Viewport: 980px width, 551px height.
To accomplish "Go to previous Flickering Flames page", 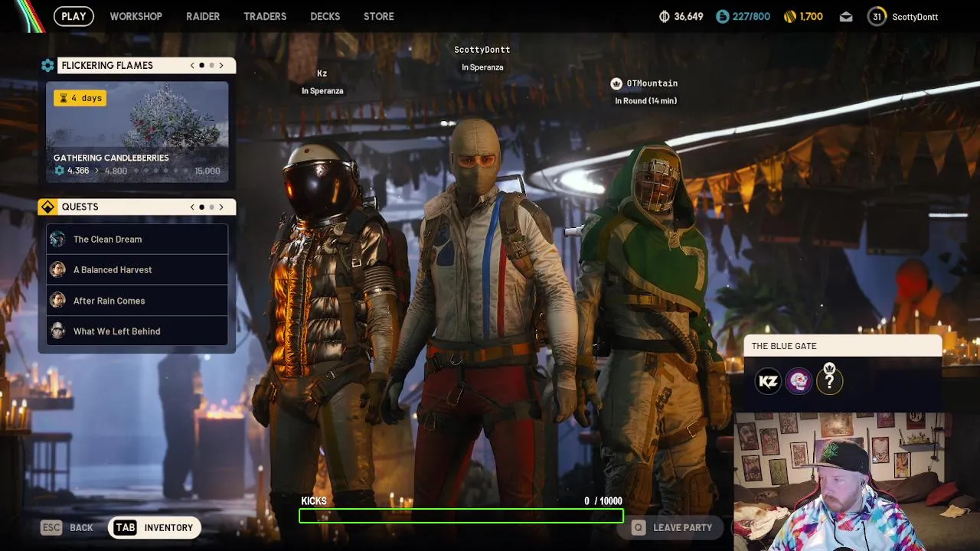I will [x=192, y=66].
